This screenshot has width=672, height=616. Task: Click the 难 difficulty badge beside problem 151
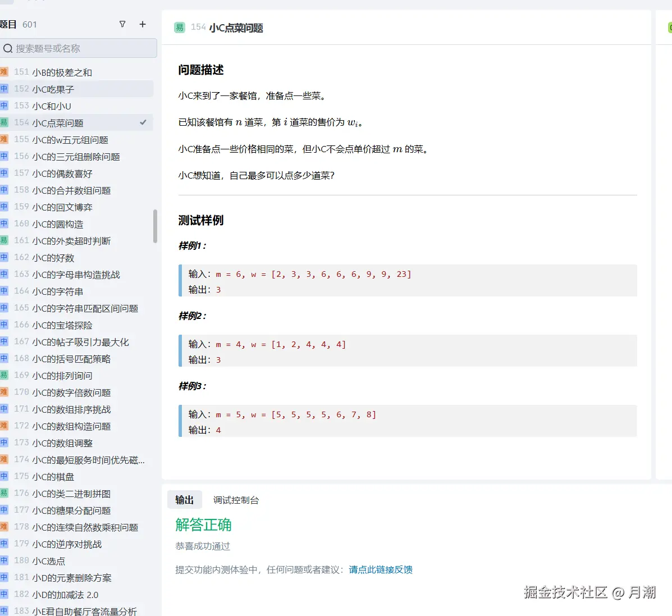click(x=5, y=72)
